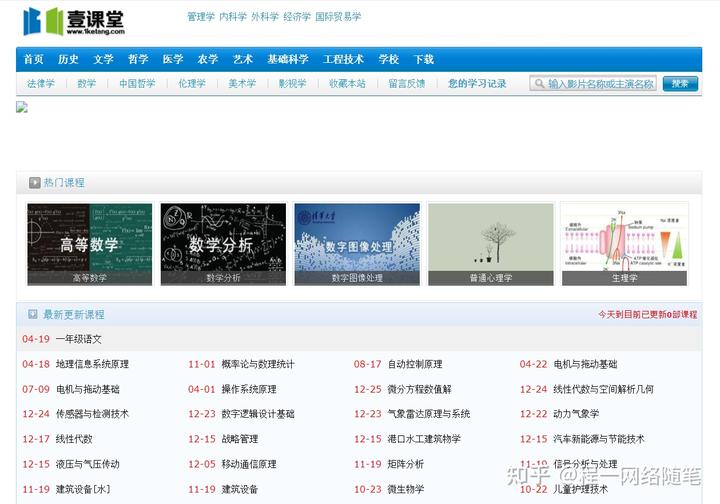Follow the 外科学 top link
Image resolution: width=720 pixels, height=504 pixels.
(265, 17)
